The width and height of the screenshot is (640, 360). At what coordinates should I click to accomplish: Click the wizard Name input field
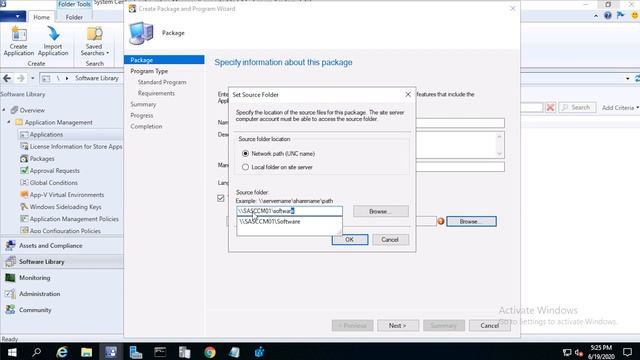(x=460, y=123)
